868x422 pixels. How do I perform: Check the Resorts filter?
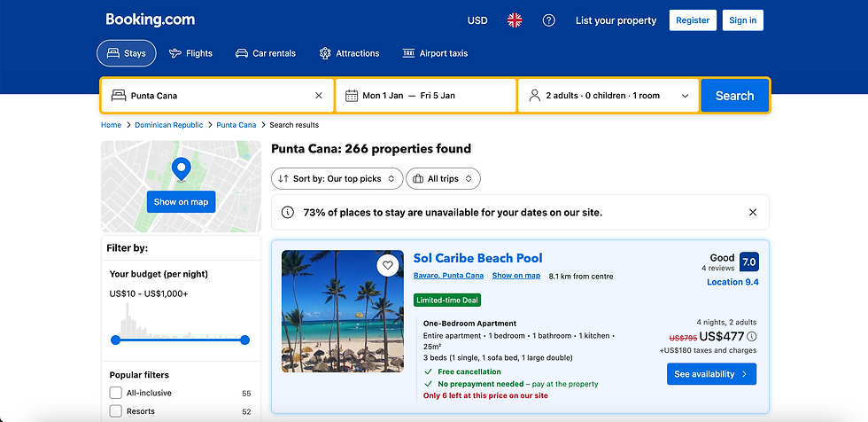pyautogui.click(x=116, y=411)
